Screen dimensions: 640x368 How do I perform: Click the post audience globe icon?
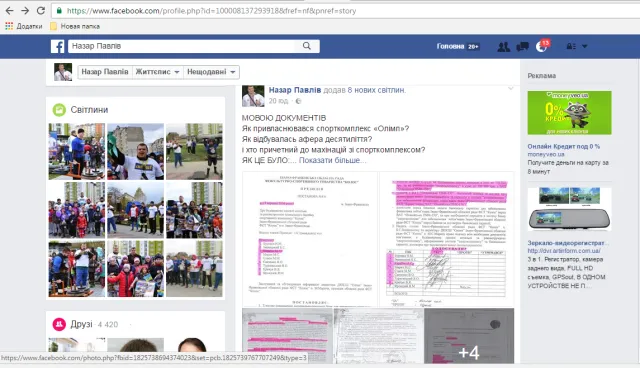pos(298,101)
